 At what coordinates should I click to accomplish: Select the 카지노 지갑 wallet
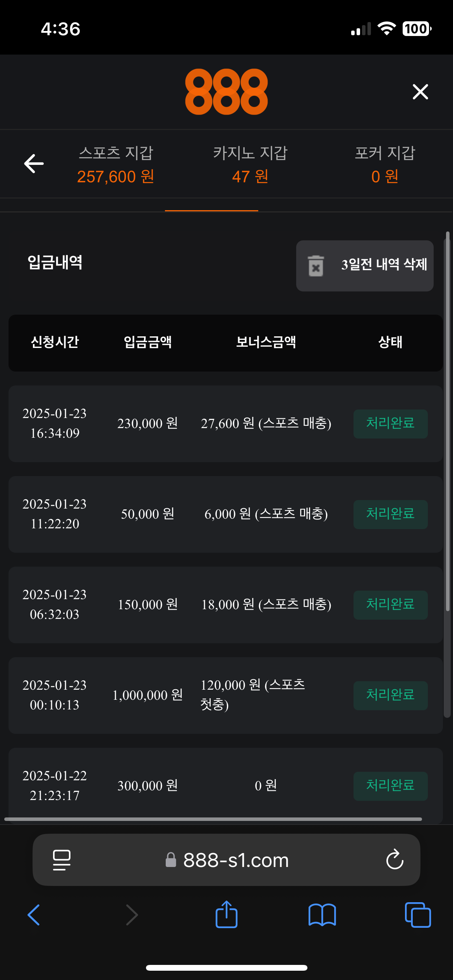point(250,164)
